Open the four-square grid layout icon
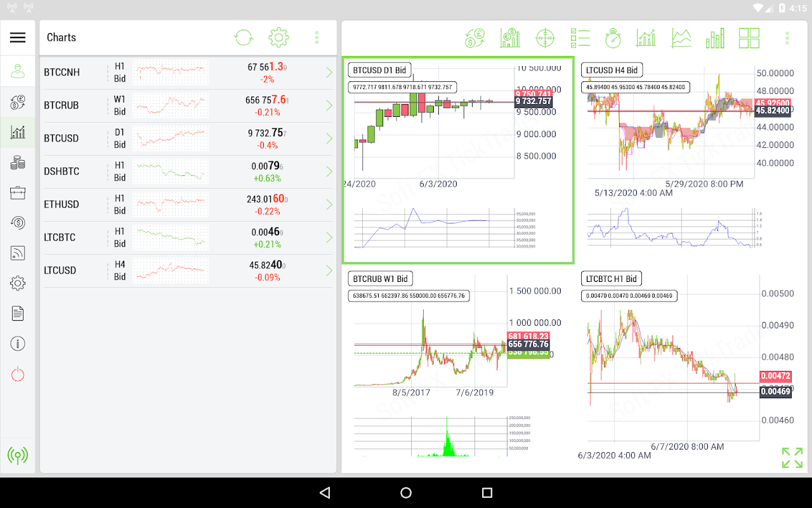 click(x=749, y=37)
